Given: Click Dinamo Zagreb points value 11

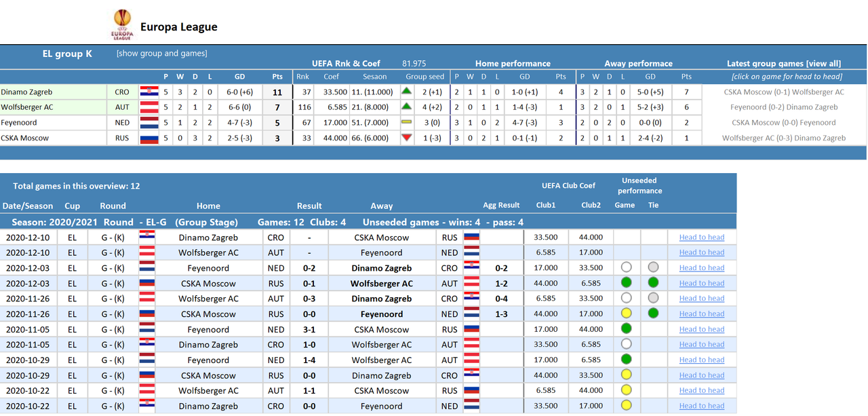Looking at the screenshot, I should pyautogui.click(x=277, y=92).
